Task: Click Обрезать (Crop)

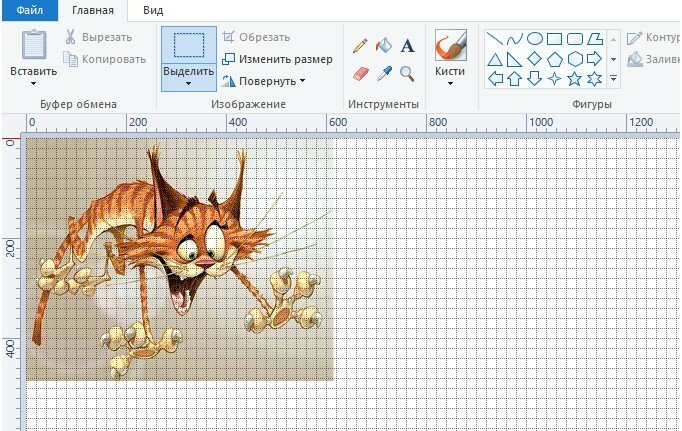Action: [256, 37]
